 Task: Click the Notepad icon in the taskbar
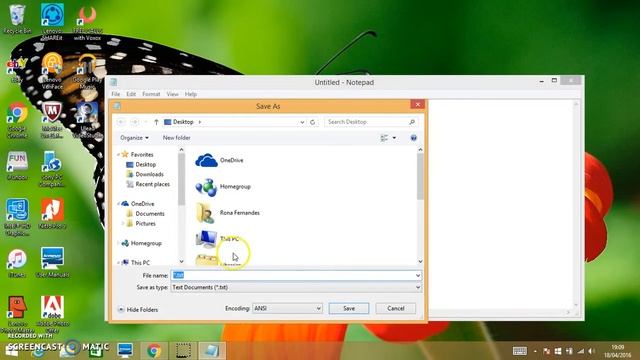pyautogui.click(x=212, y=351)
